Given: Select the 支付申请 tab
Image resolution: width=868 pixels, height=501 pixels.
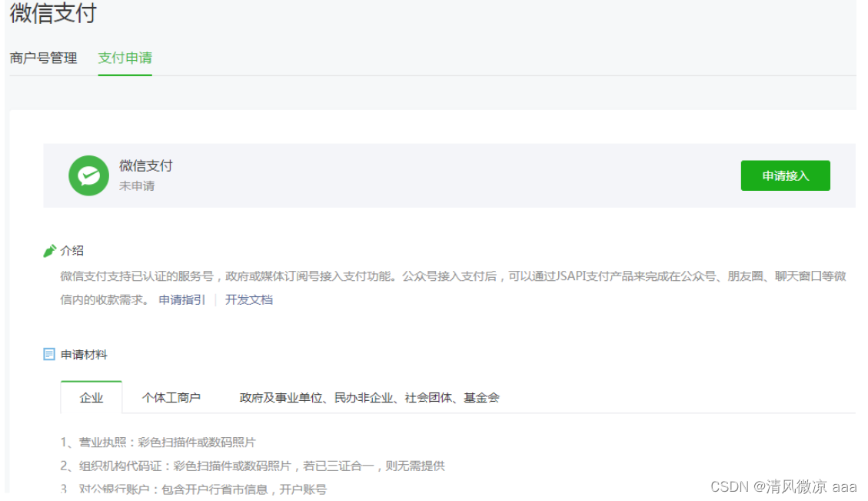Looking at the screenshot, I should tap(125, 58).
